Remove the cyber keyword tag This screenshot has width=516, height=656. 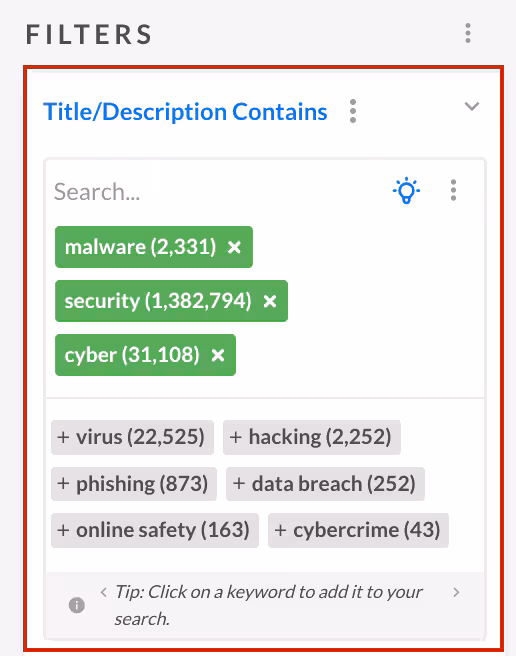pyautogui.click(x=218, y=355)
